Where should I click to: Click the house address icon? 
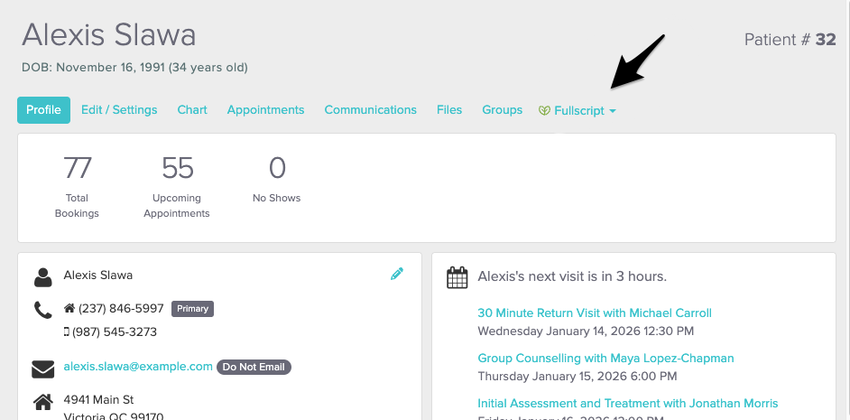43,402
